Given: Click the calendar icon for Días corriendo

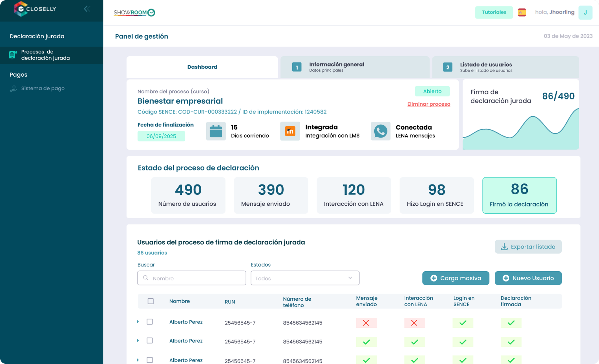Looking at the screenshot, I should pos(216,131).
